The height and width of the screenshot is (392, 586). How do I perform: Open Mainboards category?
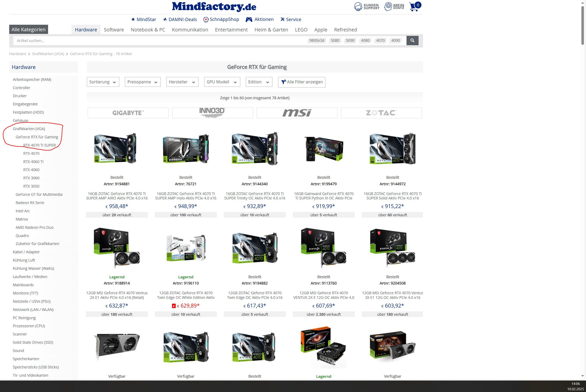[23, 285]
